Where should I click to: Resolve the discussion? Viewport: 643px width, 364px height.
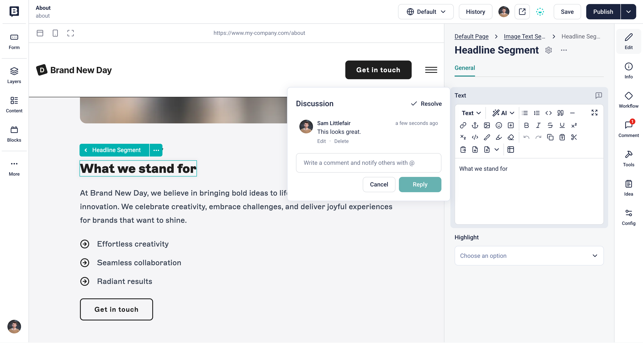[426, 104]
